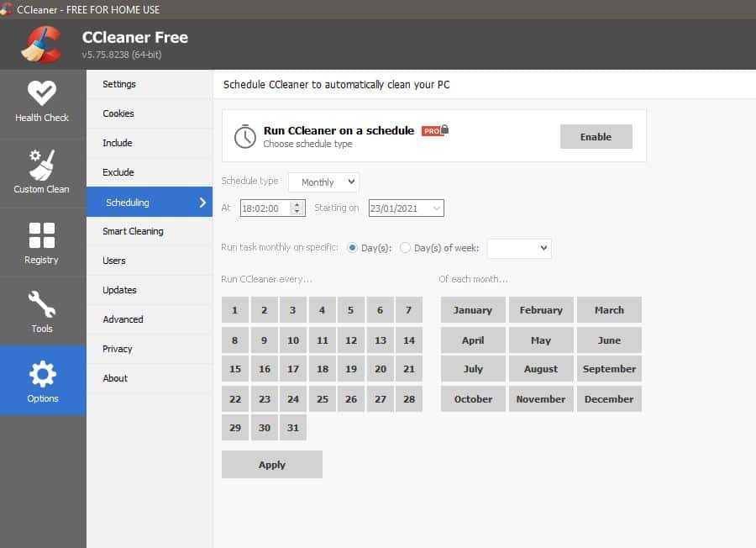This screenshot has height=548, width=756.
Task: Toggle day 19 of the month
Action: pyautogui.click(x=351, y=369)
